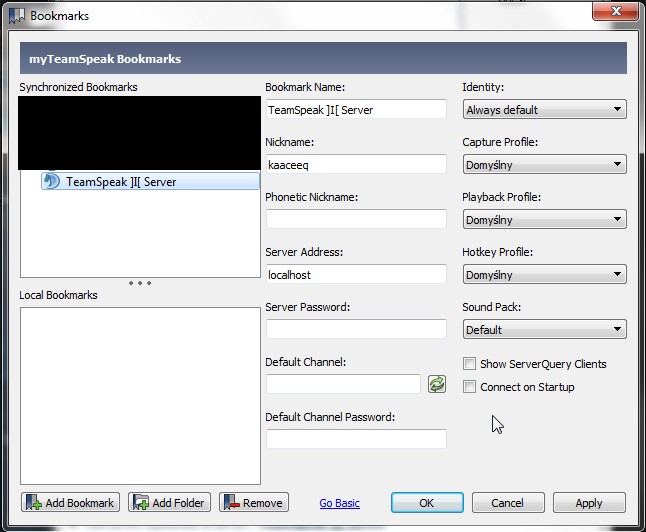Click the Add Bookmark button

[70, 503]
